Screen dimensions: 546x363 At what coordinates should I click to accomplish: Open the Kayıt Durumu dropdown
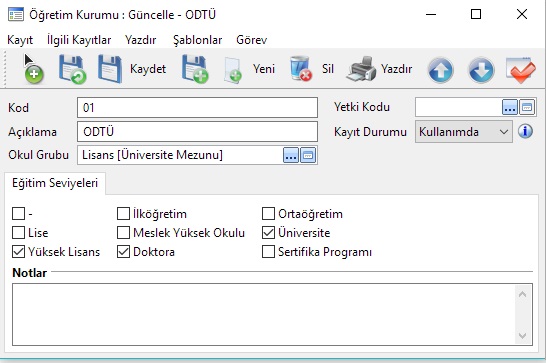point(463,132)
